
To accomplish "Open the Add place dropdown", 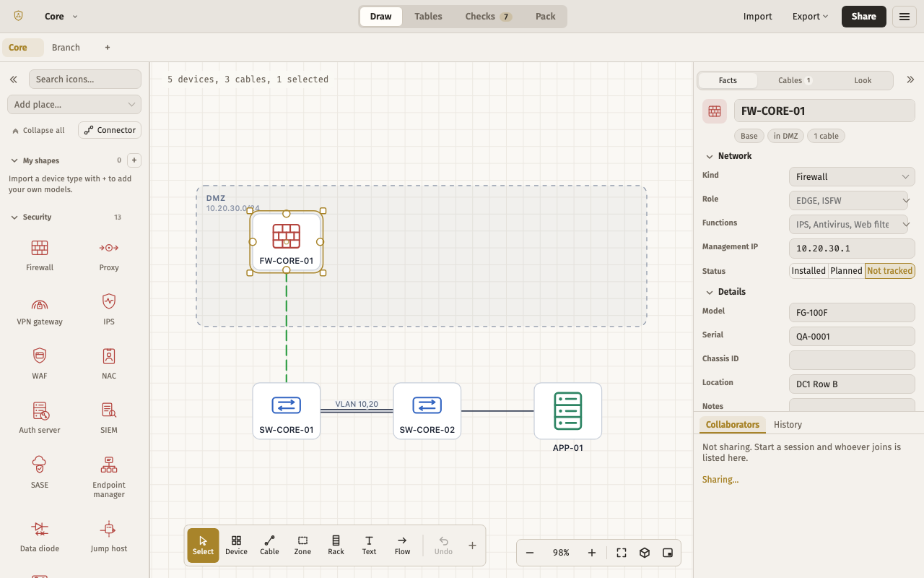I will [74, 104].
